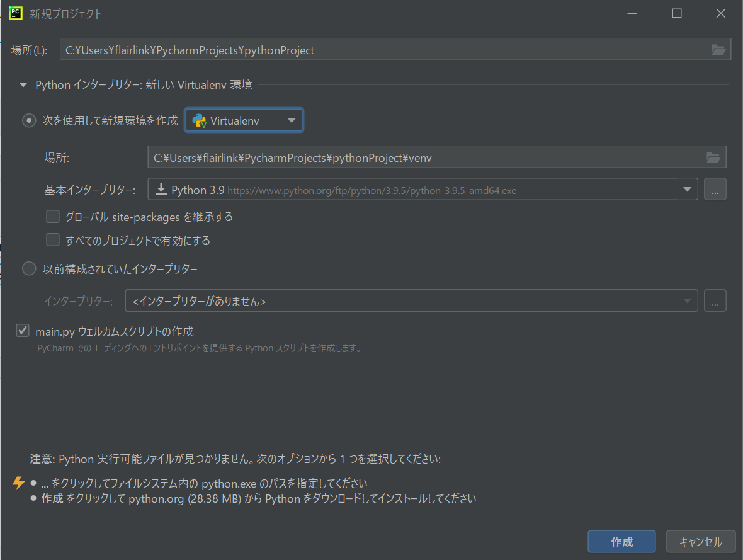Click the Python Virtualenv icon in the dropdown

click(200, 121)
